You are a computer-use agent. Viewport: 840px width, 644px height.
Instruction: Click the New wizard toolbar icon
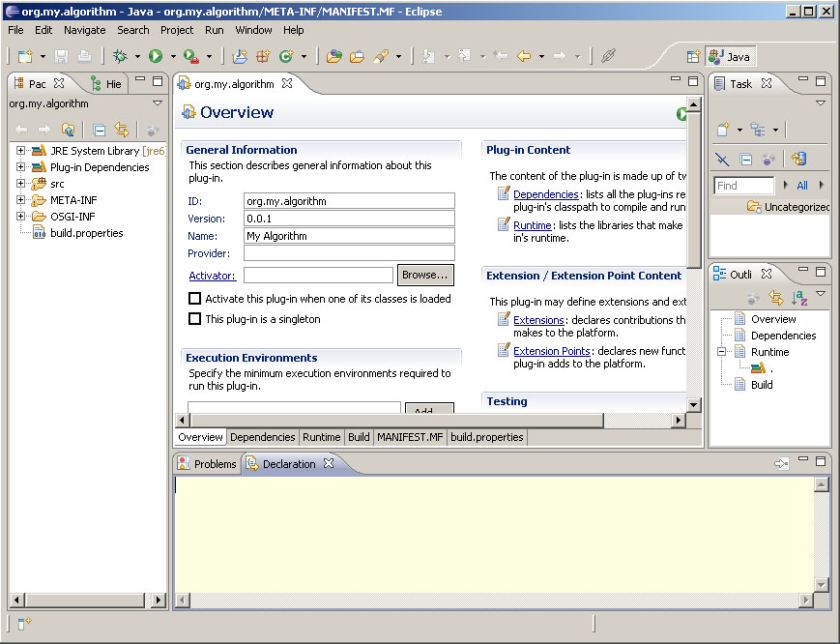pos(25,56)
